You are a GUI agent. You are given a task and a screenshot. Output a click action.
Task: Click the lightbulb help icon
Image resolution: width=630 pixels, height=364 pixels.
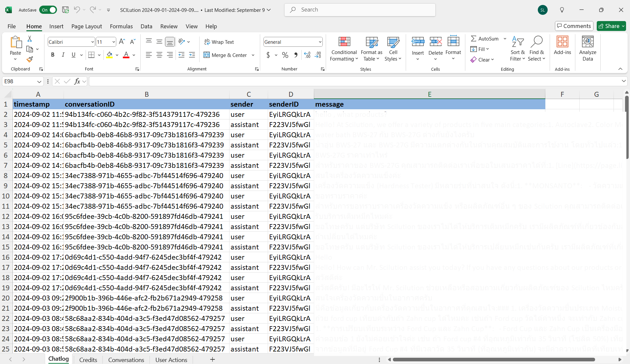562,10
